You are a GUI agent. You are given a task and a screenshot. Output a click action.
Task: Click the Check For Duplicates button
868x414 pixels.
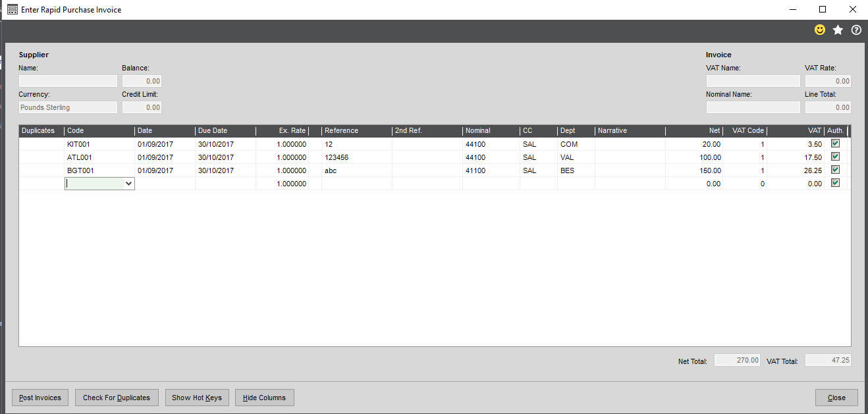[117, 398]
